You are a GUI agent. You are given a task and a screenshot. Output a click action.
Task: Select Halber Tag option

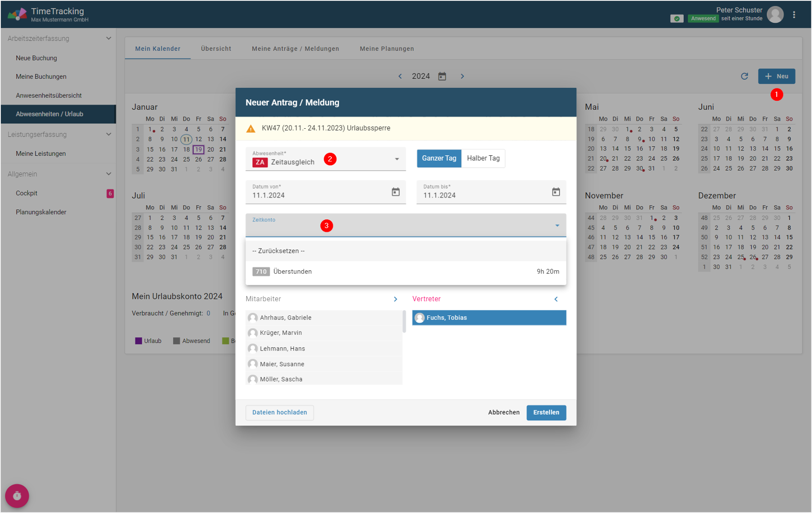pos(483,158)
